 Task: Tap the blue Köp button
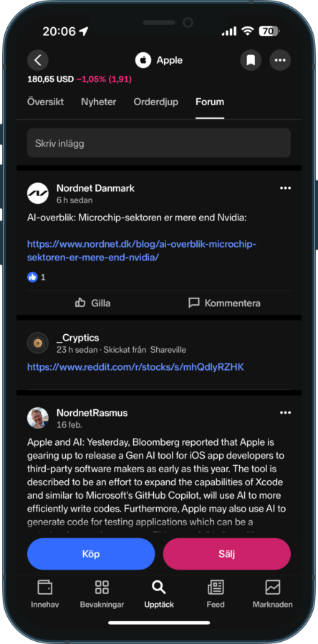(91, 554)
